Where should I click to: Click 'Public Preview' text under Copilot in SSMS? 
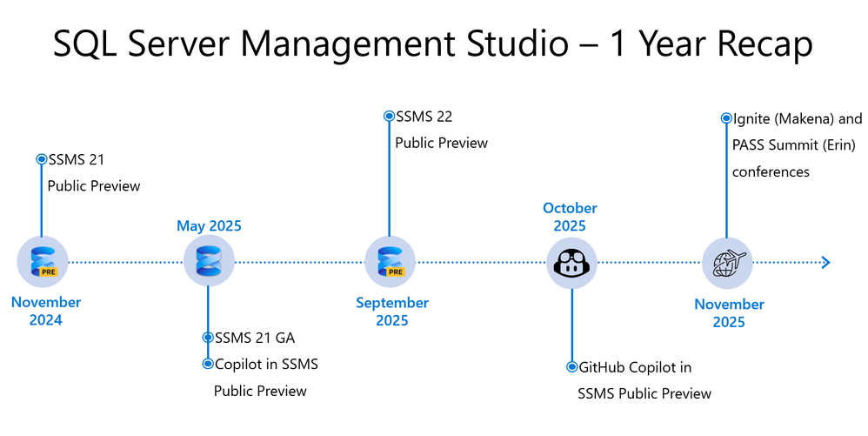click(x=260, y=391)
